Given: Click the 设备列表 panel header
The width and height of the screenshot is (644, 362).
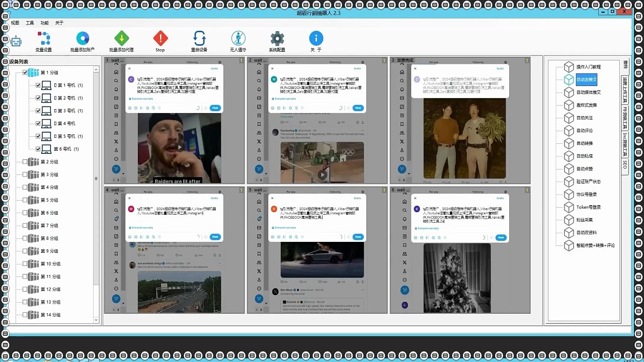Looking at the screenshot, I should click(19, 61).
